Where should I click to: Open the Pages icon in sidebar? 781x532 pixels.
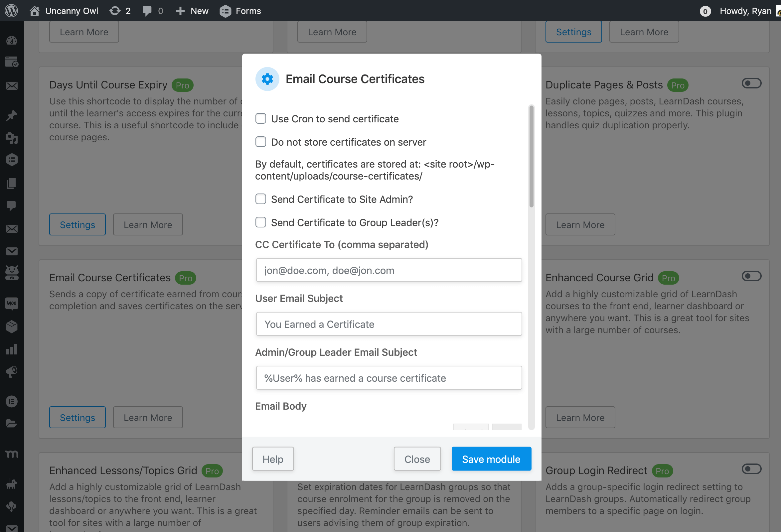(x=11, y=184)
